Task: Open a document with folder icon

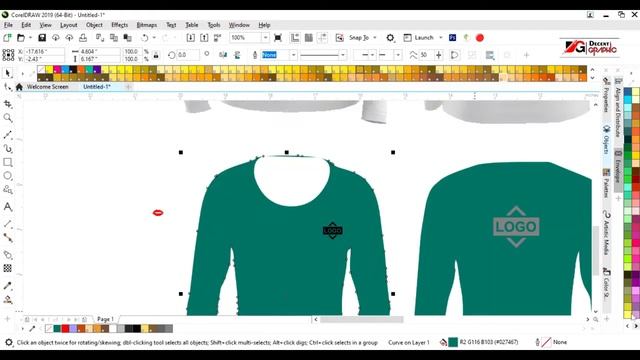Action: coord(20,38)
